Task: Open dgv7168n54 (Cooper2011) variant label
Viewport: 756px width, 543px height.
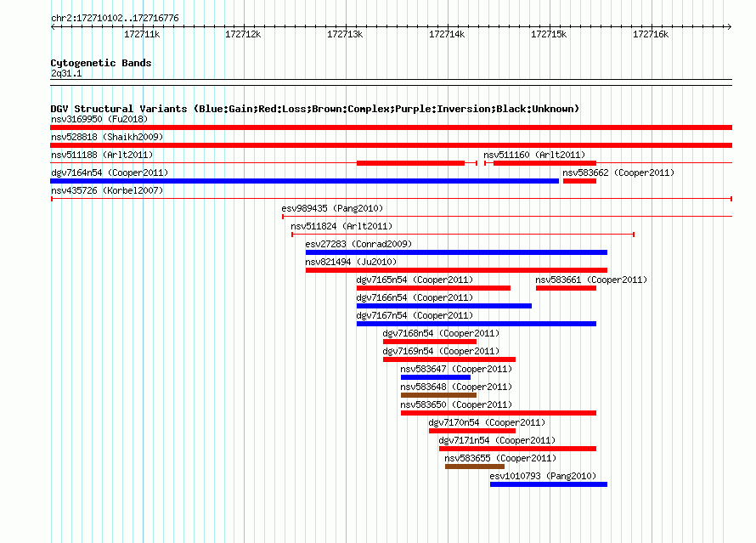Action: pos(441,333)
